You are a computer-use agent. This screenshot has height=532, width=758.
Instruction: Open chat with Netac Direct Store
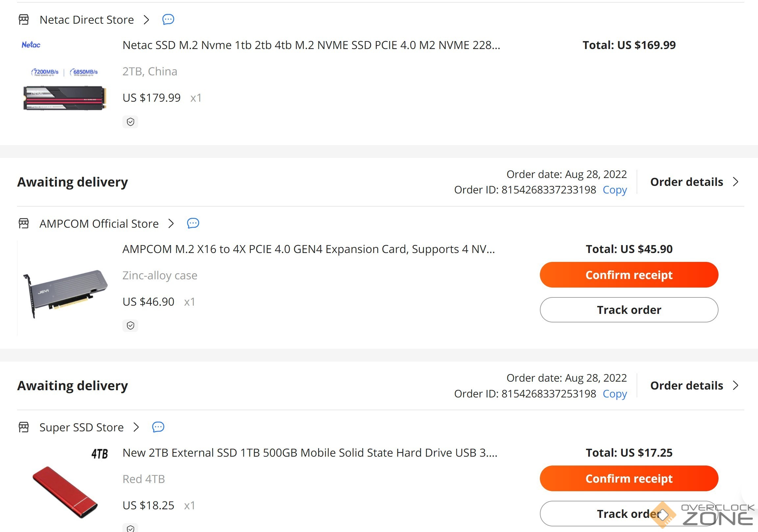pos(168,19)
